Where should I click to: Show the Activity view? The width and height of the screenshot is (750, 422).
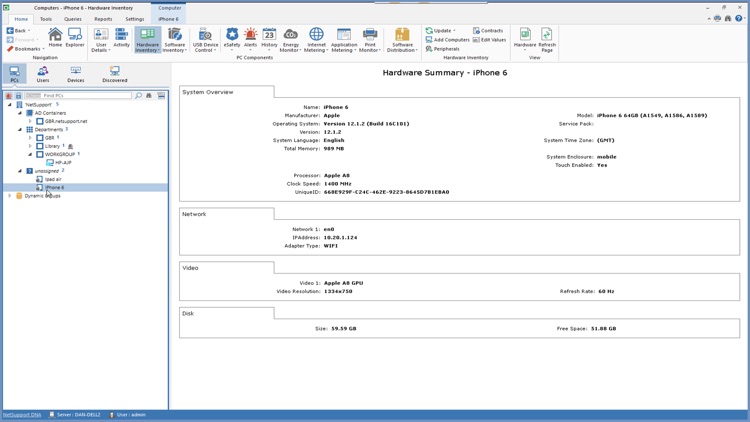(x=121, y=37)
